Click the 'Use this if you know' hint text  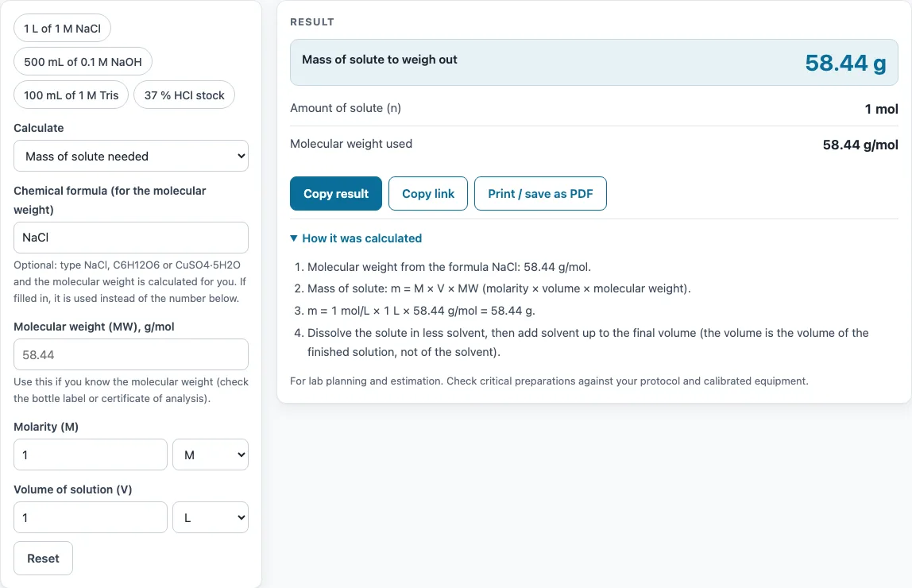131,390
